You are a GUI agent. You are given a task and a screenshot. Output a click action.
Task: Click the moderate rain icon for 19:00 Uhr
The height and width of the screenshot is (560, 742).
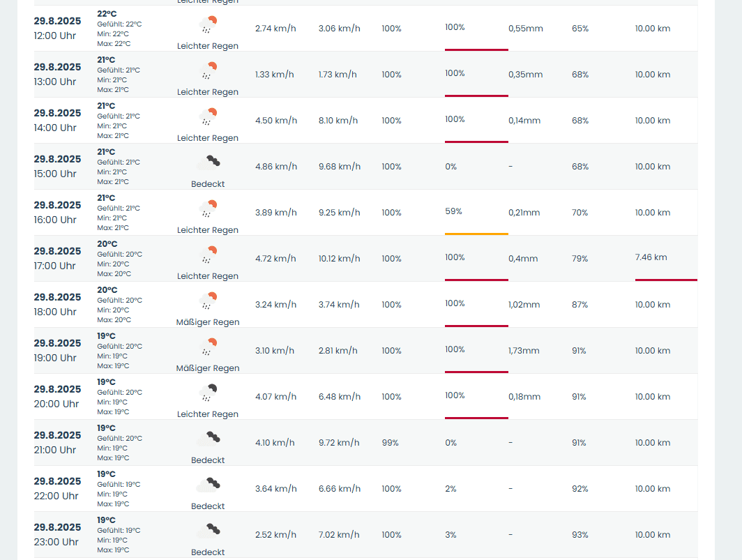coord(208,346)
